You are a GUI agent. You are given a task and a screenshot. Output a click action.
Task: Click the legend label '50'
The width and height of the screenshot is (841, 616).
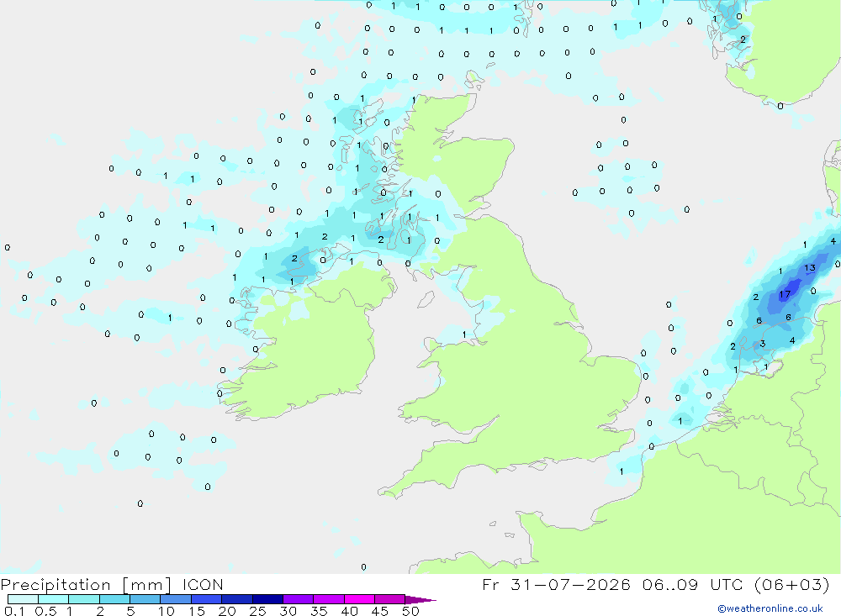pos(410,611)
